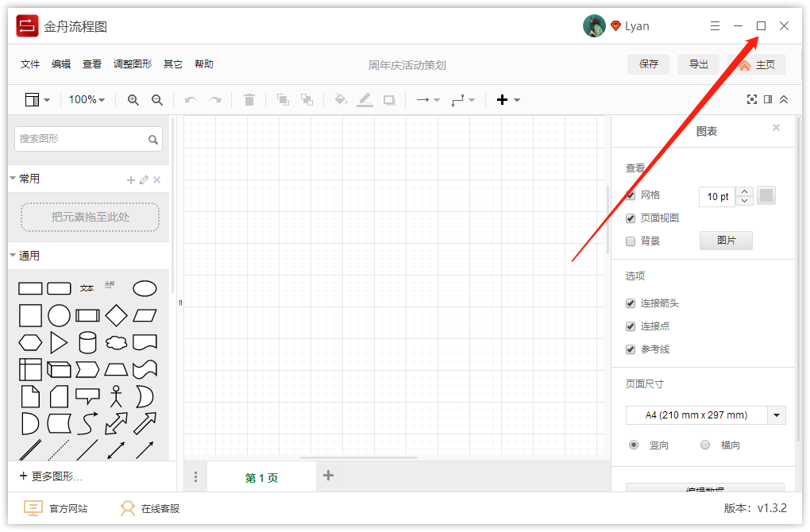Click the Delete trash icon
Screen dimensions: 810x532
249,99
